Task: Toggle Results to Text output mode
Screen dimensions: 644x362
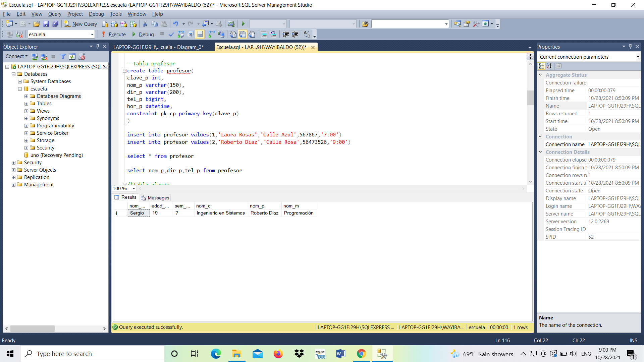Action: (x=233, y=34)
